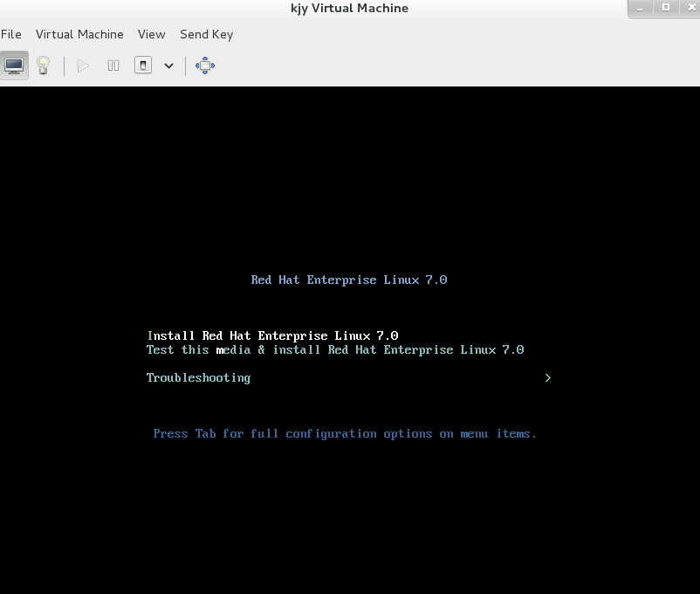
Task: Open the File menu
Action: coord(11,34)
